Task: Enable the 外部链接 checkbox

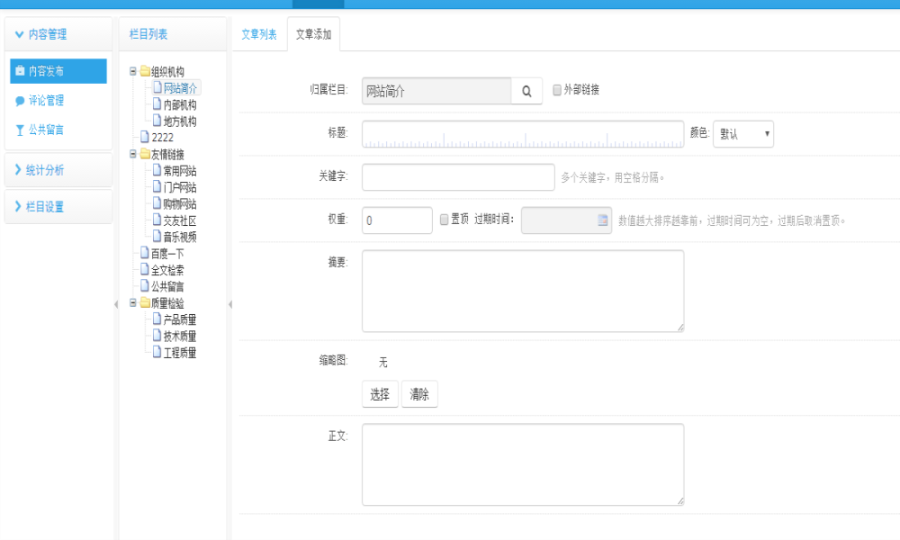Action: (x=557, y=90)
